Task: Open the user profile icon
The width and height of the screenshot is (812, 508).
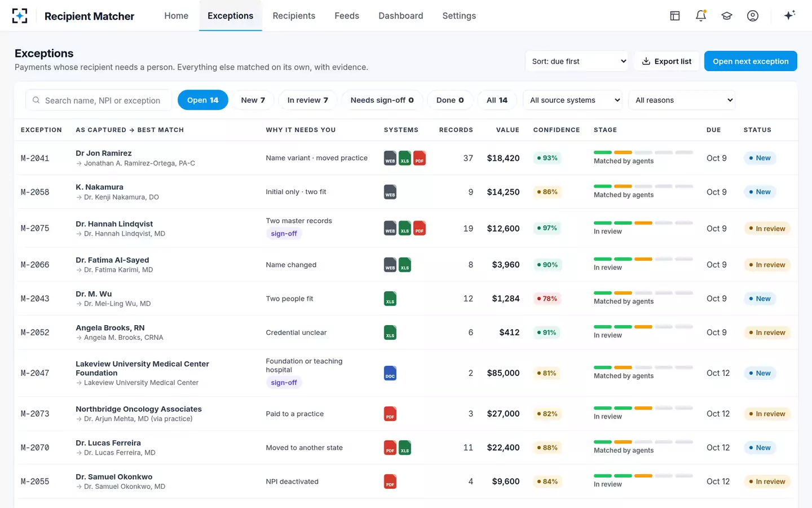Action: point(753,16)
